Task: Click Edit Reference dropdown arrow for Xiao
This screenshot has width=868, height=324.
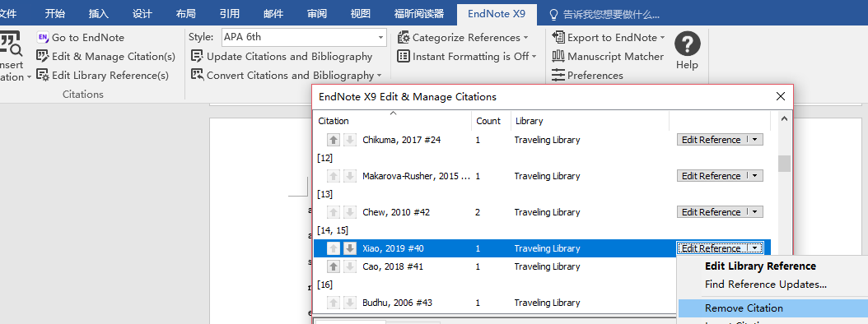Action: (754, 248)
